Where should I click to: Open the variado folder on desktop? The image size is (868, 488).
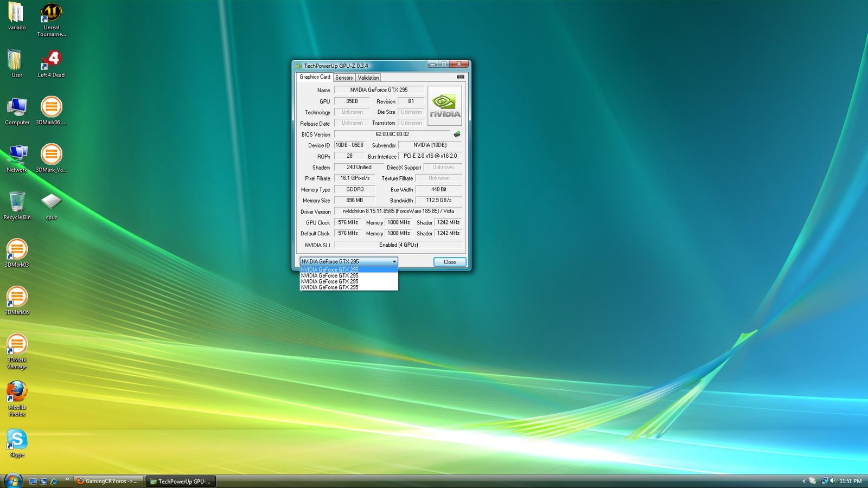16,16
